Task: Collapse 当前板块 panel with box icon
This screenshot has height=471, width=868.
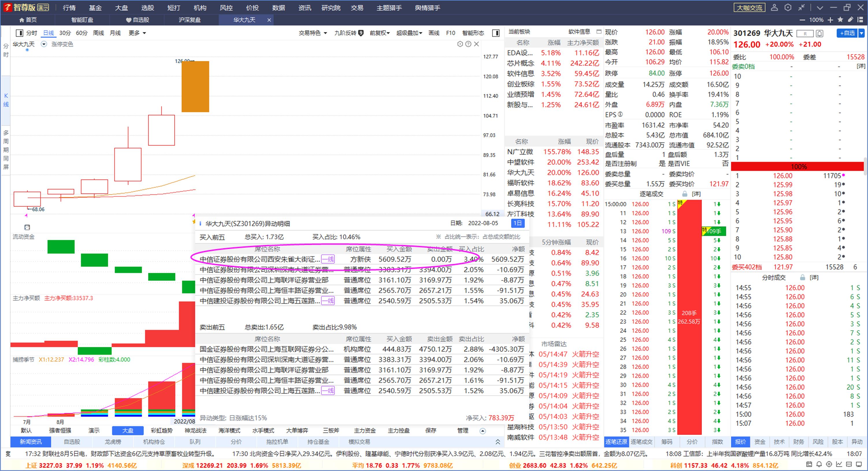Action: [x=599, y=32]
